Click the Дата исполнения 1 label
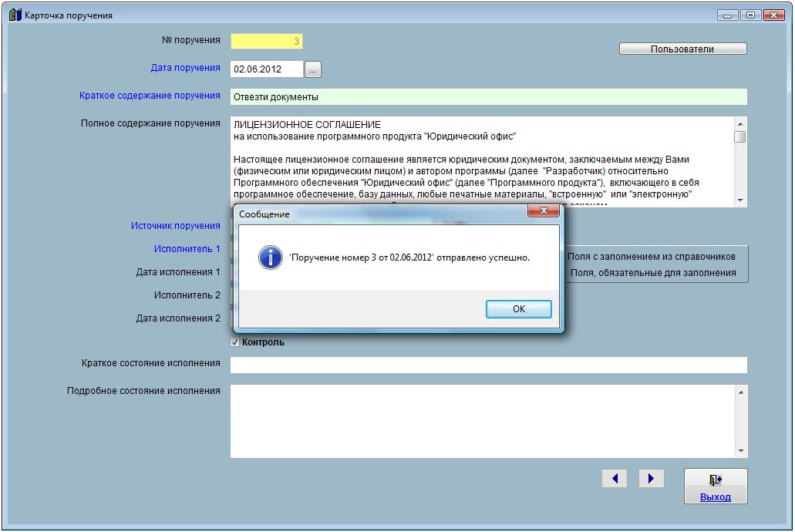Image resolution: width=795 pixels, height=532 pixels. [x=178, y=272]
